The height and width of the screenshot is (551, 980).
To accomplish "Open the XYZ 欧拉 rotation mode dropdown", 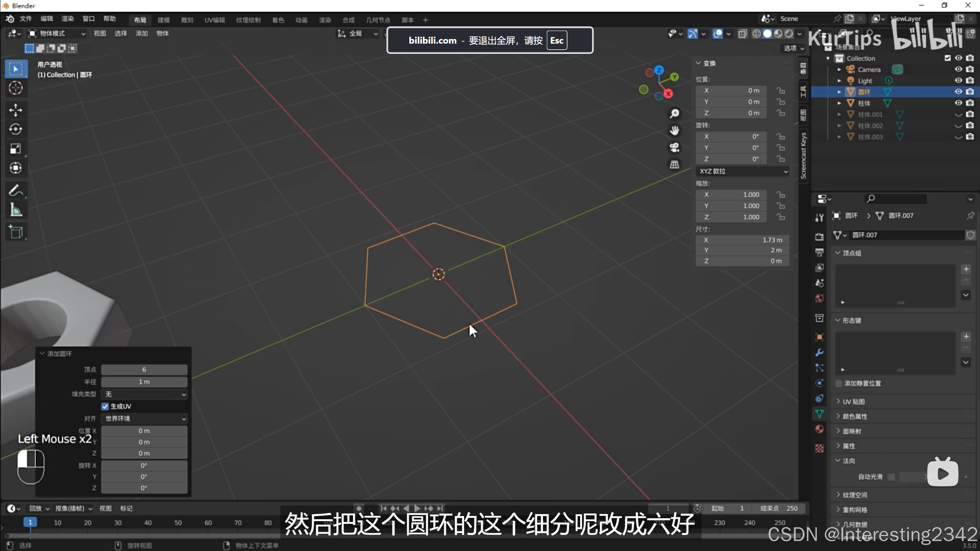I will (742, 171).
